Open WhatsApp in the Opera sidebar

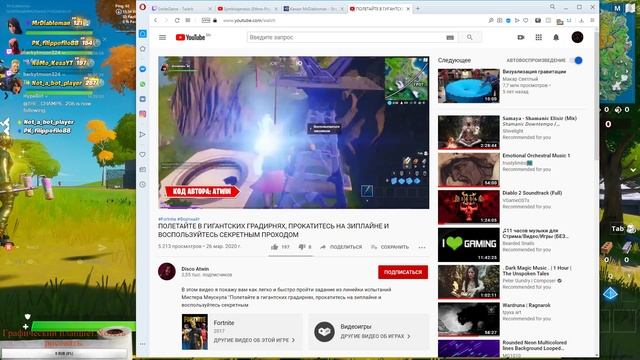pos(142,84)
